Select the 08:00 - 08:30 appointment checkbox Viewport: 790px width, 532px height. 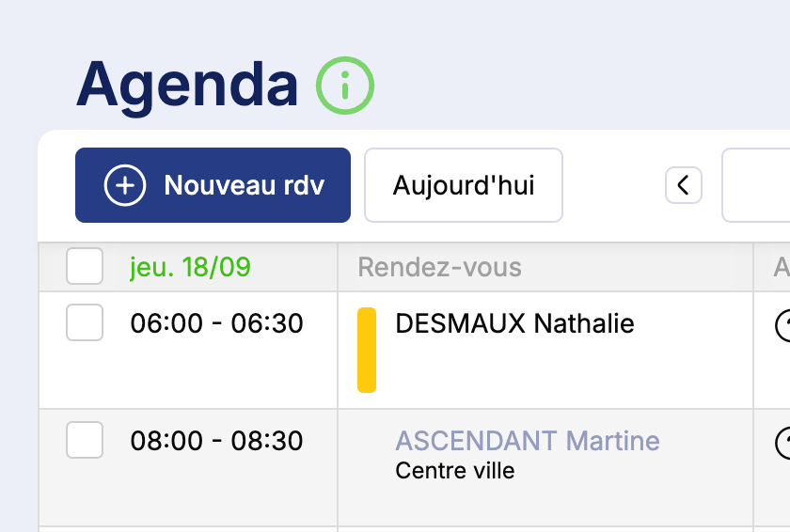[85, 441]
